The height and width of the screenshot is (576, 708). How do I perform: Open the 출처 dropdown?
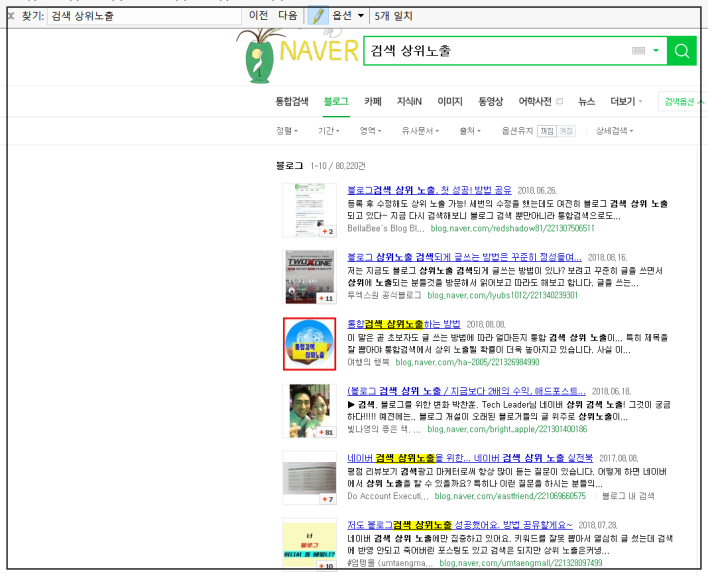470,131
